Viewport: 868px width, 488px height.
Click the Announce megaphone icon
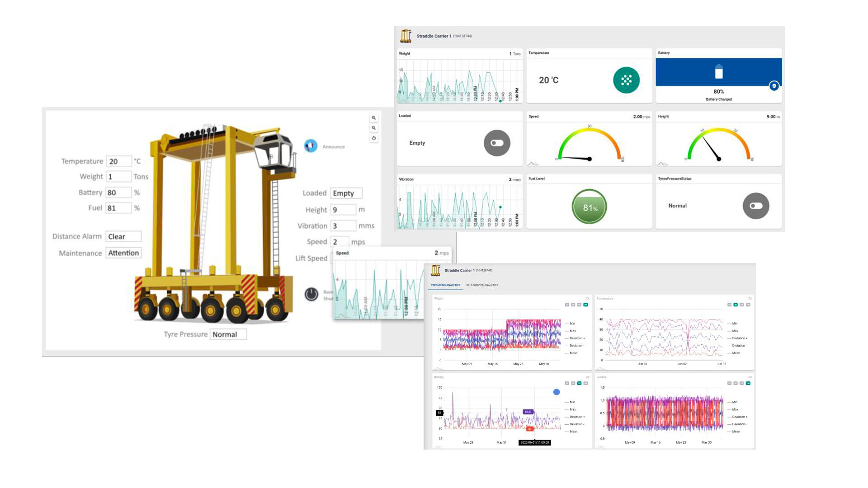click(311, 146)
